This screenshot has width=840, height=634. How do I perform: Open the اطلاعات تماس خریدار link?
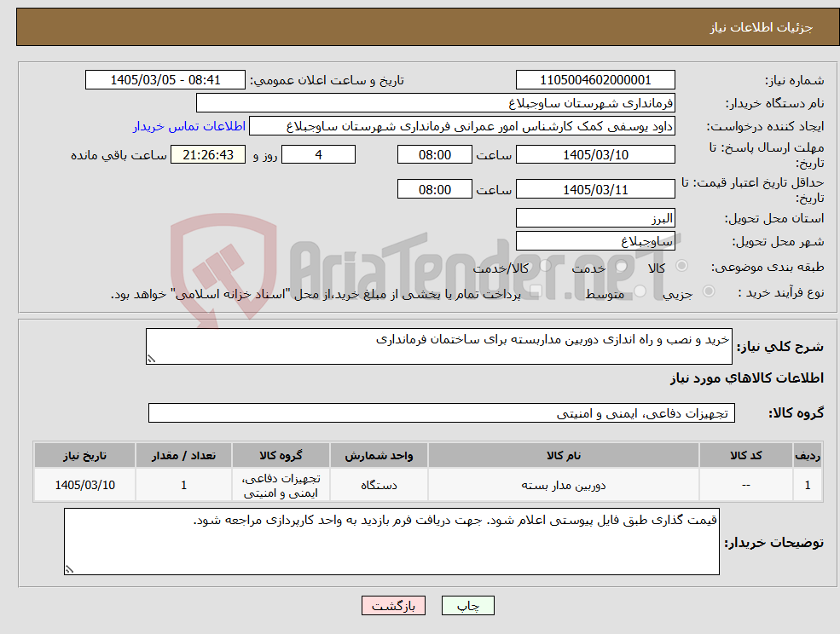(x=189, y=126)
